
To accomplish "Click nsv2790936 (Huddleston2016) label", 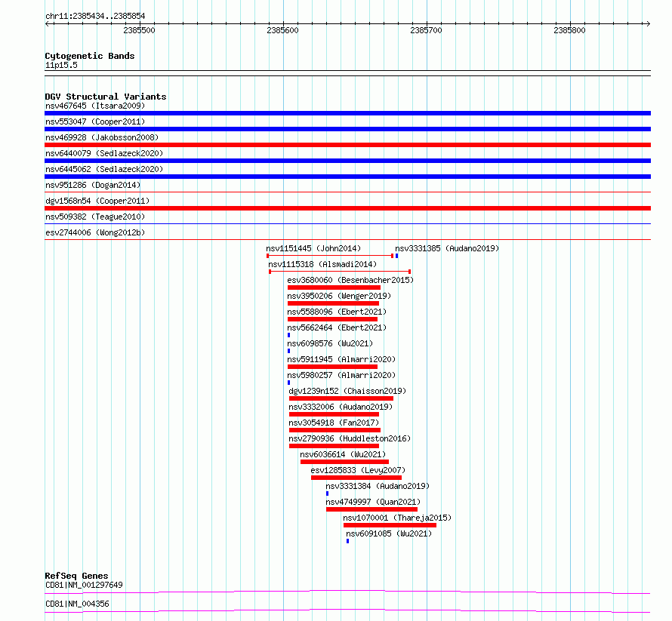I will click(x=350, y=438).
